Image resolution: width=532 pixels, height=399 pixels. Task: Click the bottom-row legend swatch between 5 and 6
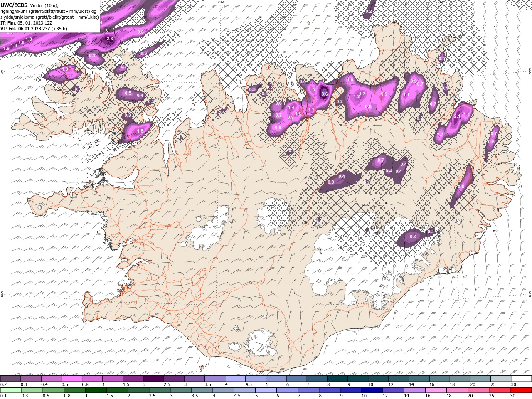(266, 390)
